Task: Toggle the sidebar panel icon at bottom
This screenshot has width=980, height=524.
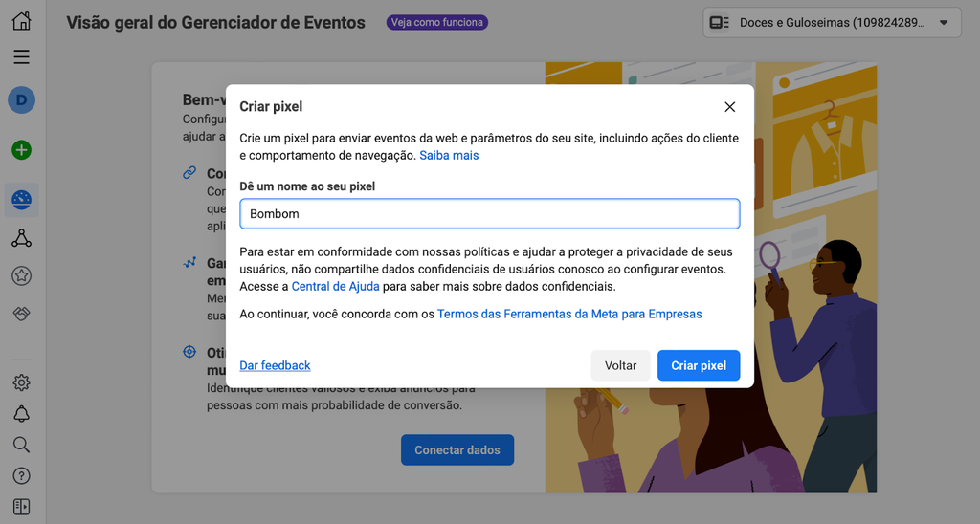Action: pyautogui.click(x=21, y=507)
